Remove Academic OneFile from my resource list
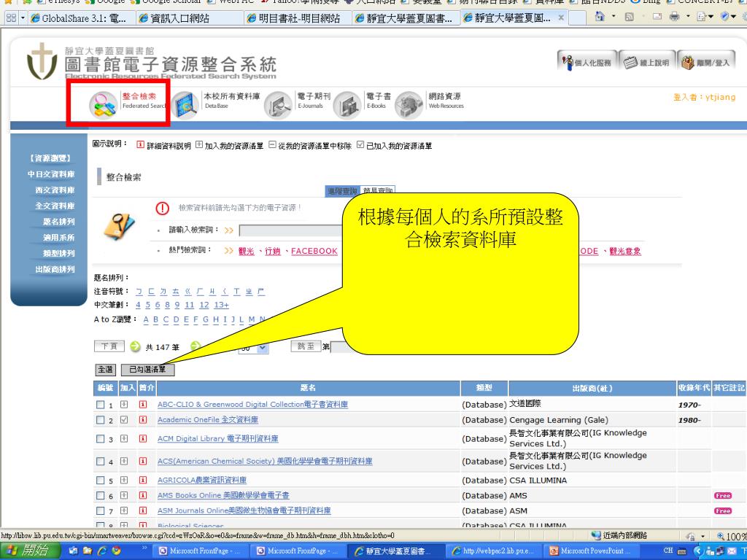The width and height of the screenshot is (747, 560). coord(124,419)
